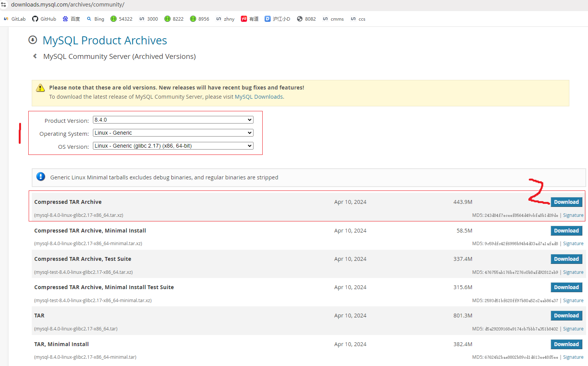This screenshot has height=366, width=588.
Task: Open Signature for the 58.5M minimal.tar.xz
Action: point(573,244)
